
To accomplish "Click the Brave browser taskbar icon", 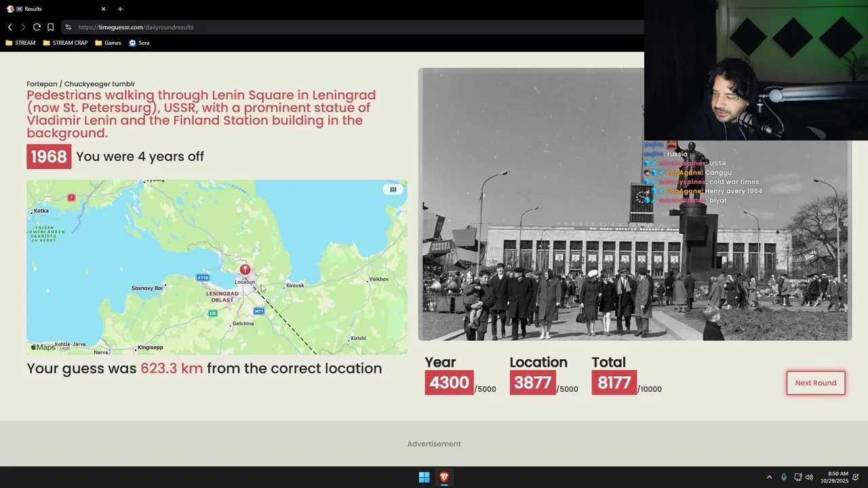I will point(444,477).
